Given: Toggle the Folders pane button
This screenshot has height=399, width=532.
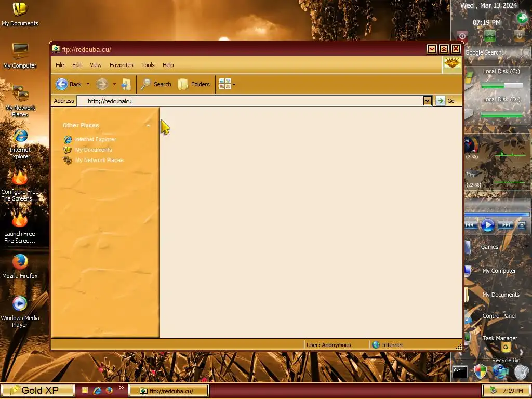Looking at the screenshot, I should pos(194,84).
